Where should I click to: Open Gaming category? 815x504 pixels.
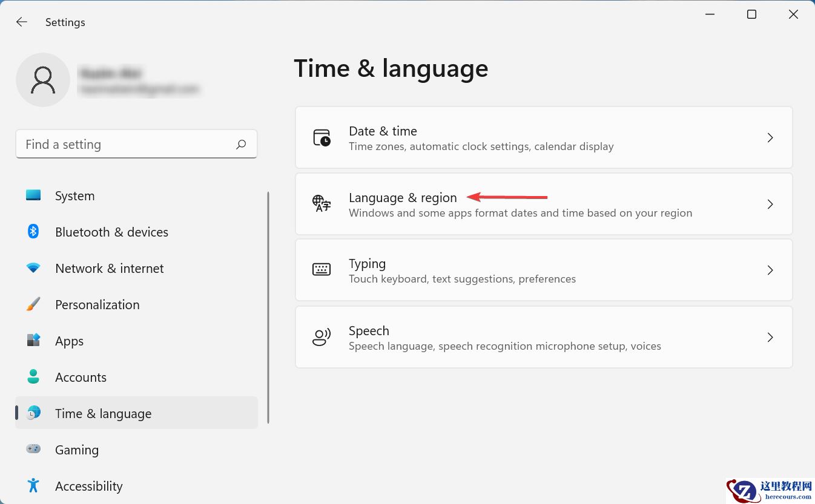[x=136, y=450]
